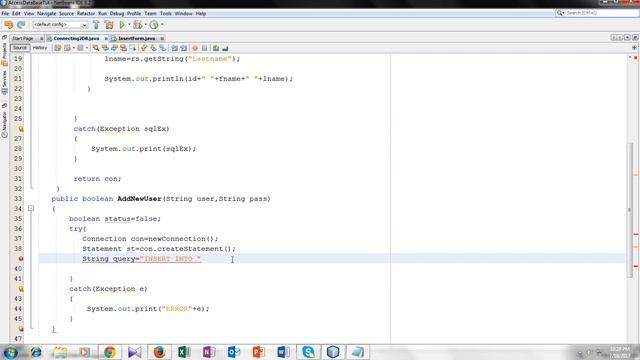Viewport: 640px width, 360px height.
Task: Open Google Chrome from the taskbar
Action: (x=109, y=352)
